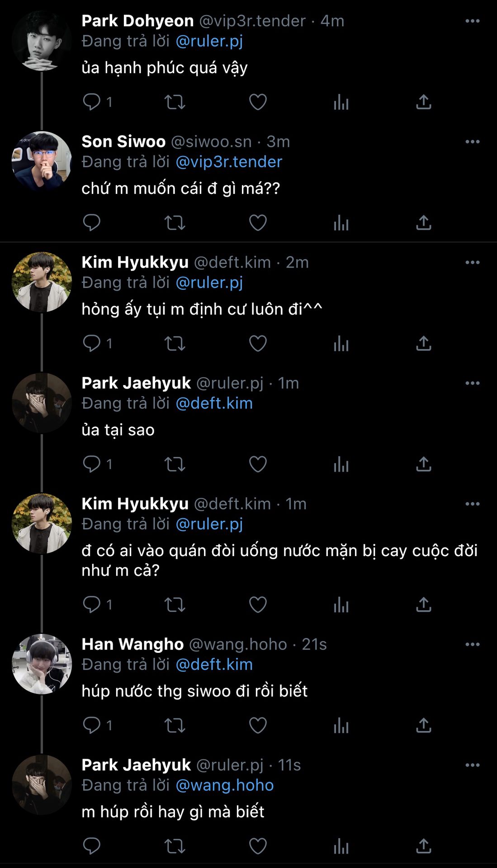Open more options on Han Wangho's tweet
The height and width of the screenshot is (868, 497).
472,644
